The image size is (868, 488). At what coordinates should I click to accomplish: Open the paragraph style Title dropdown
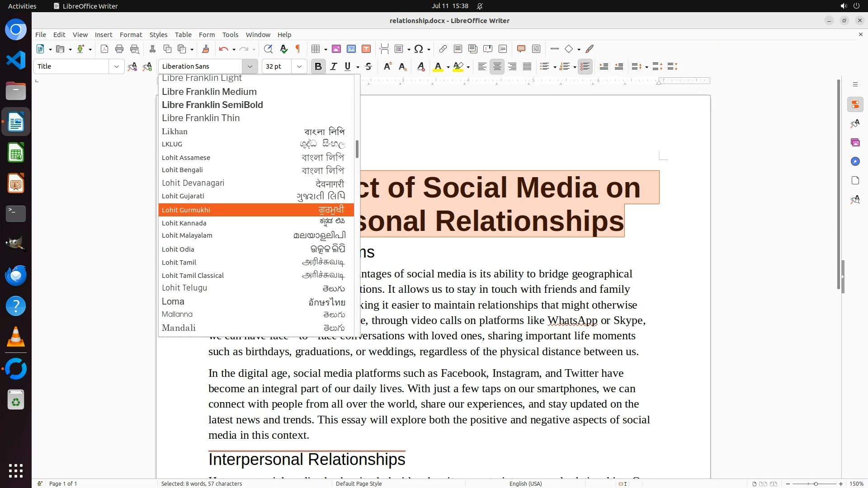coord(116,66)
